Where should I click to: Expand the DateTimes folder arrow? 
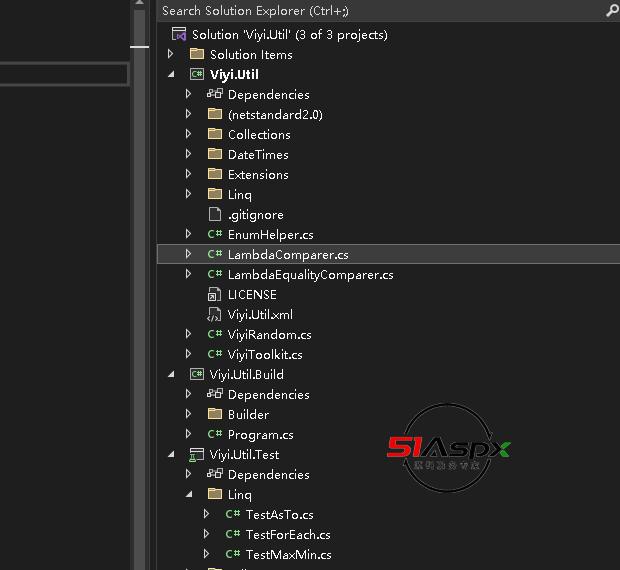pos(189,155)
